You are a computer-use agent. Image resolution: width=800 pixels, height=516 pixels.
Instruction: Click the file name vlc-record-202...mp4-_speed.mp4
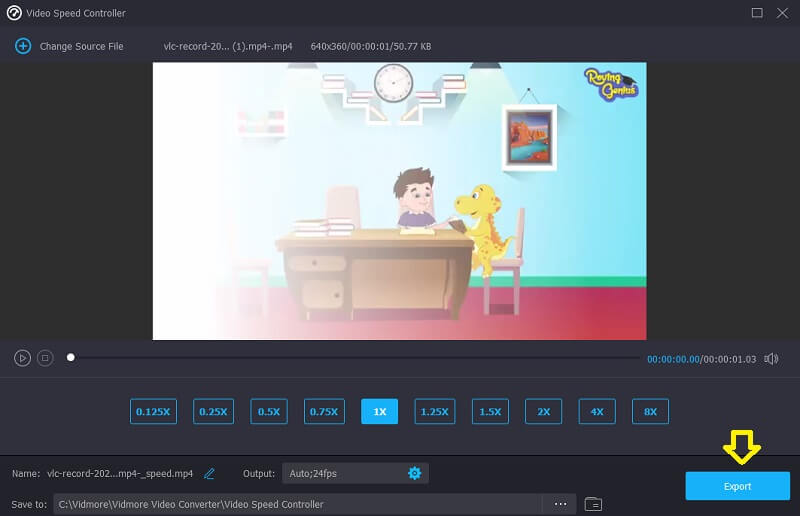point(120,474)
